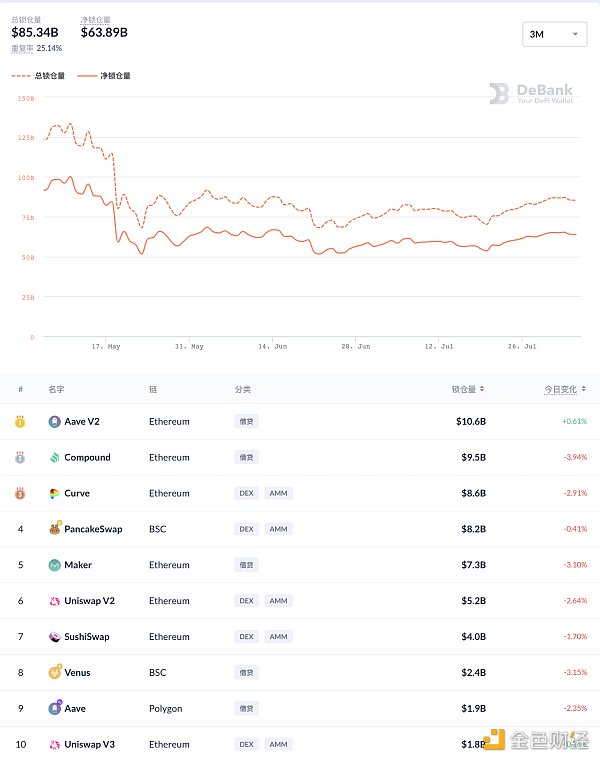The image size is (600, 761).
Task: Click the SushiSwap protocol icon
Action: (54, 637)
